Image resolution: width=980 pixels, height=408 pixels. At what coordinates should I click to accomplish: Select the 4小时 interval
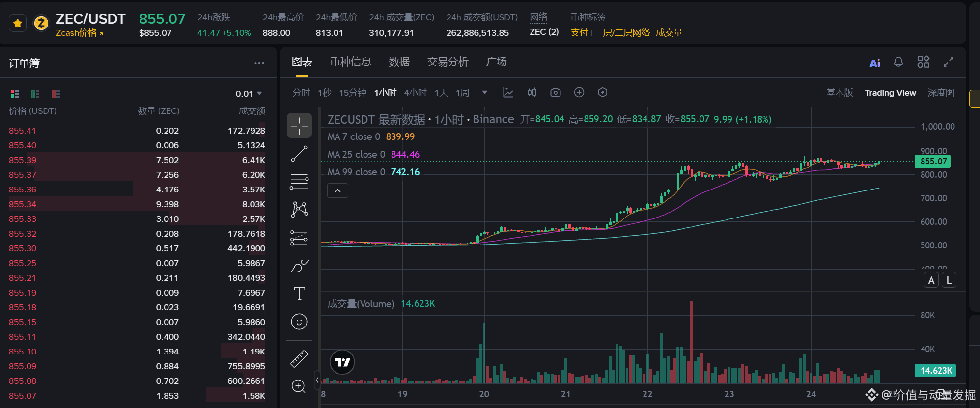415,93
